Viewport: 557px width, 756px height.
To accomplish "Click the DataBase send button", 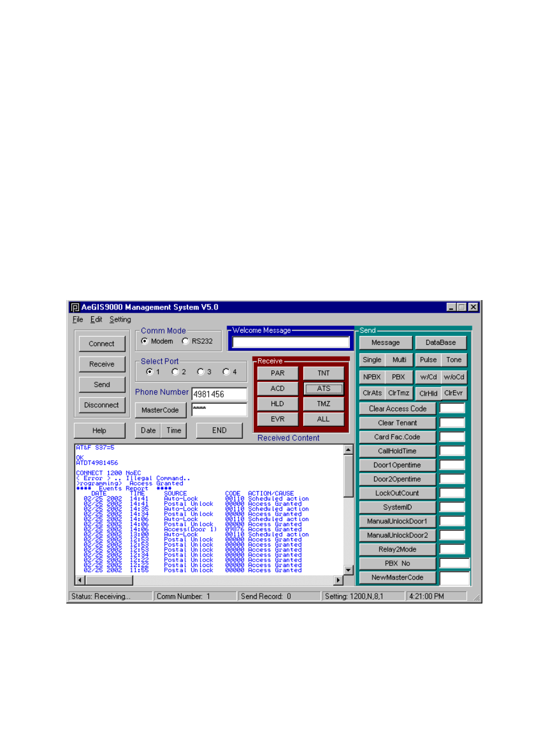I will point(441,343).
